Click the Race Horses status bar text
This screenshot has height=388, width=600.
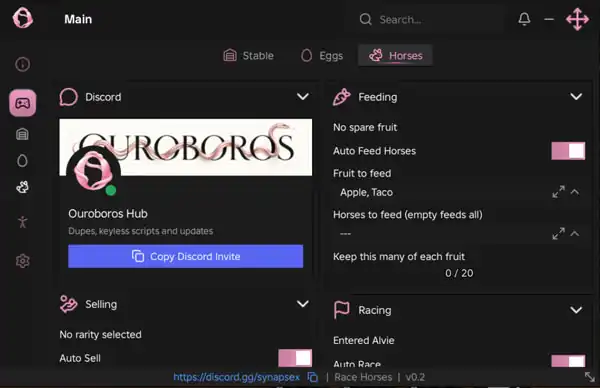pyautogui.click(x=363, y=377)
